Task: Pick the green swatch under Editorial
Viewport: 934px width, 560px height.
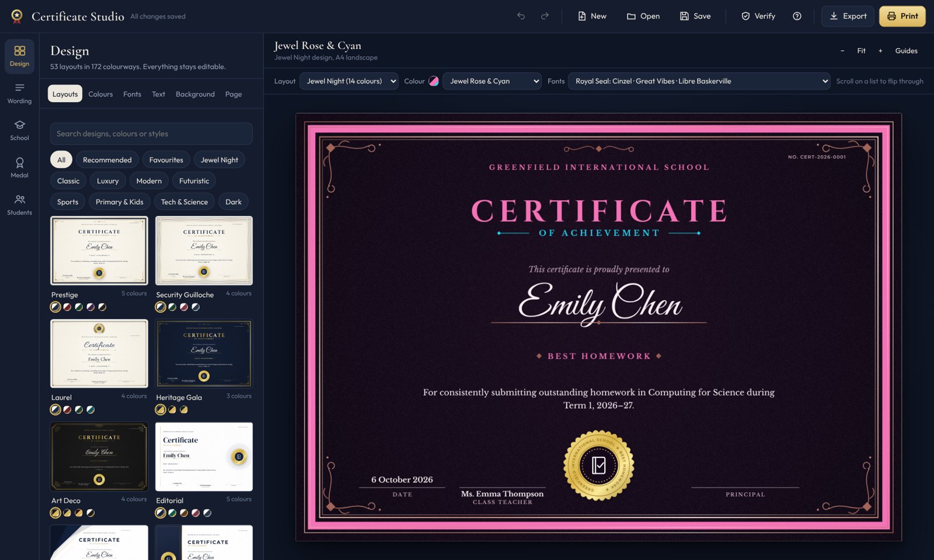Action: tap(172, 513)
